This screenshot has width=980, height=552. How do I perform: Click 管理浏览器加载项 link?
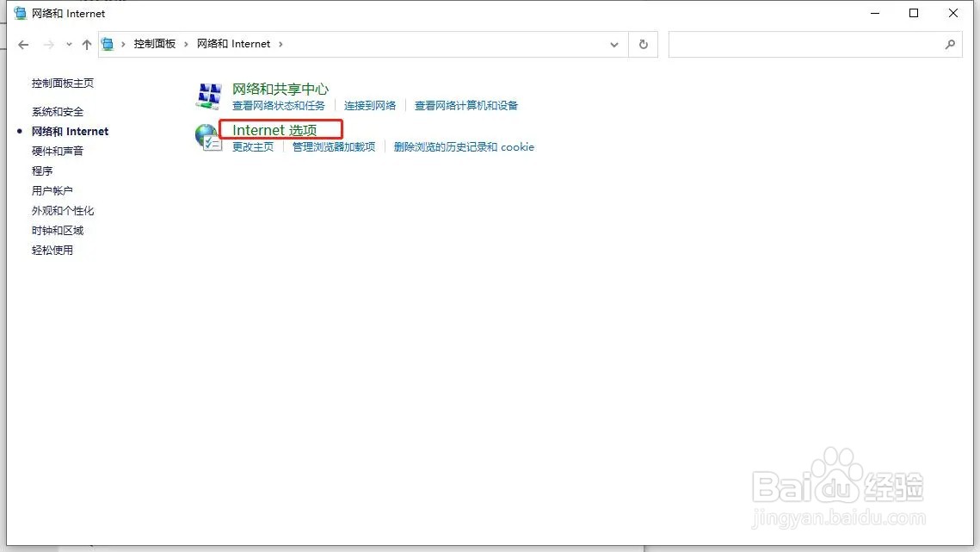click(334, 147)
